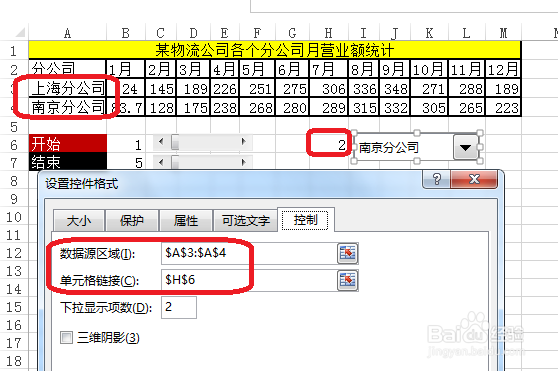Select row header 1
This screenshot has height=371, width=558.
(14, 51)
